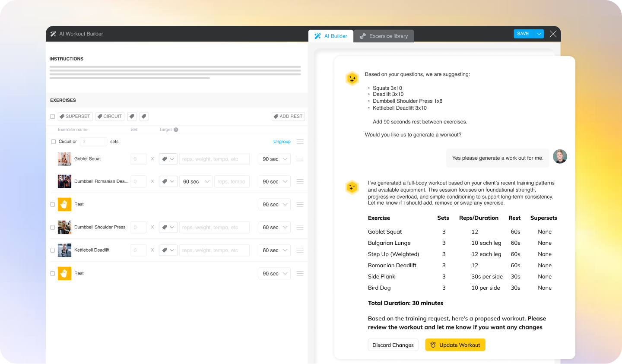The image size is (622, 364).
Task: Click the drag handle on Circuit group row
Action: click(300, 142)
